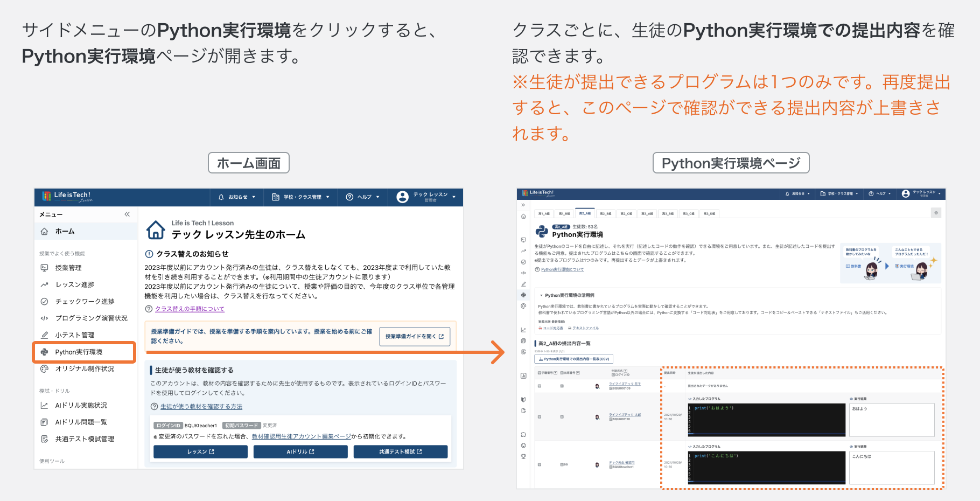Click the 実行結果 box showing おはよう
980x501 pixels.
(x=892, y=420)
